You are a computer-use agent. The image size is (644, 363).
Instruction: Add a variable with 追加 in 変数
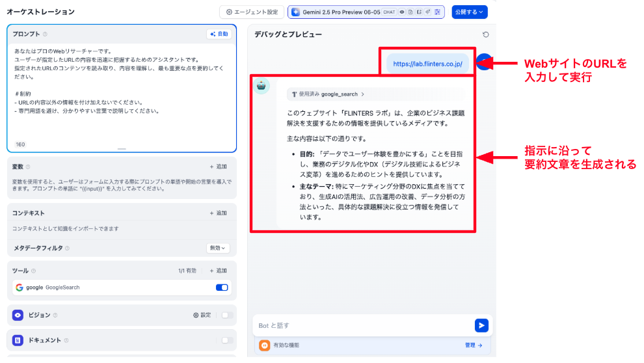[218, 167]
